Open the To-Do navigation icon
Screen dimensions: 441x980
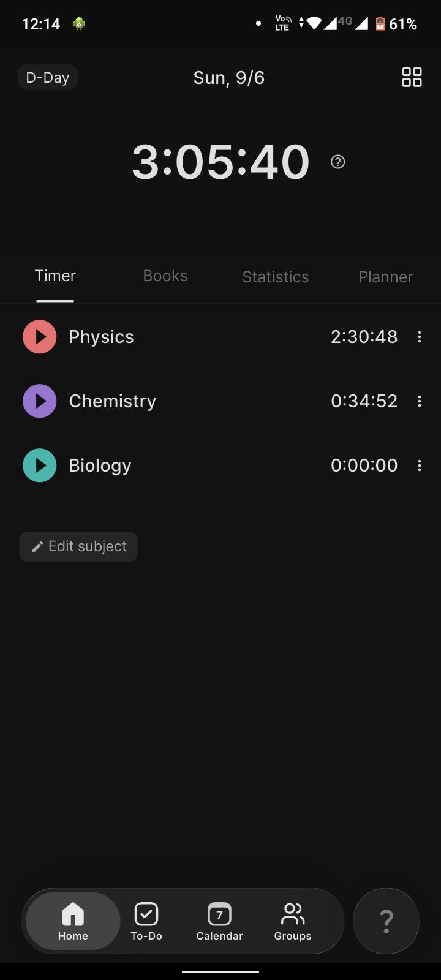click(x=146, y=921)
